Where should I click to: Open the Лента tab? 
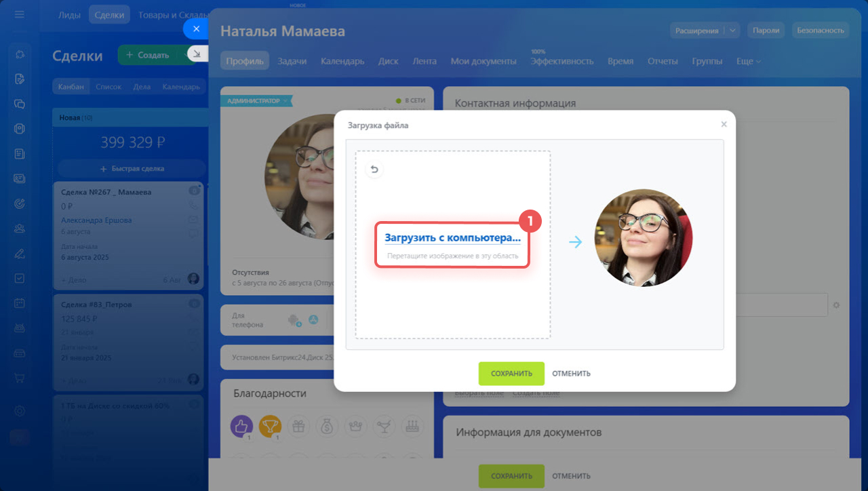pyautogui.click(x=425, y=61)
